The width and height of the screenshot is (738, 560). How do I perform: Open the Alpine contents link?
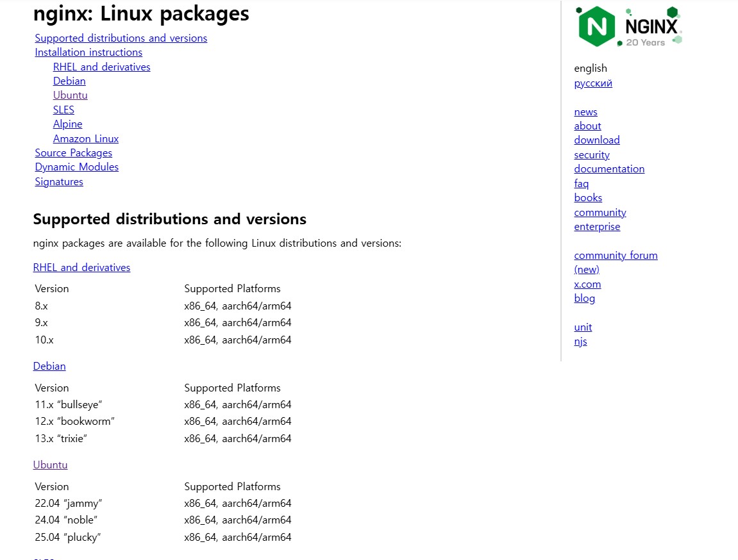pos(68,124)
